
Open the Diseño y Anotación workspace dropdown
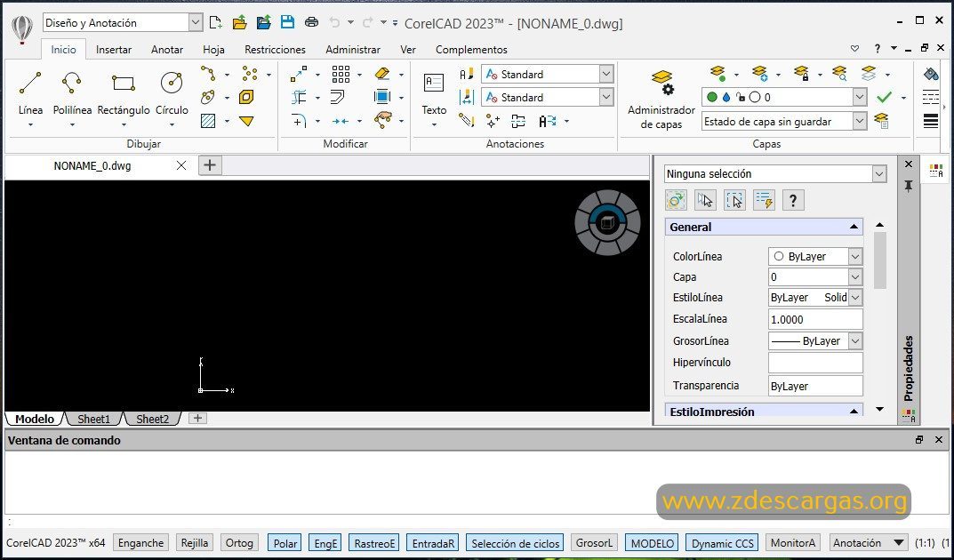coord(196,23)
